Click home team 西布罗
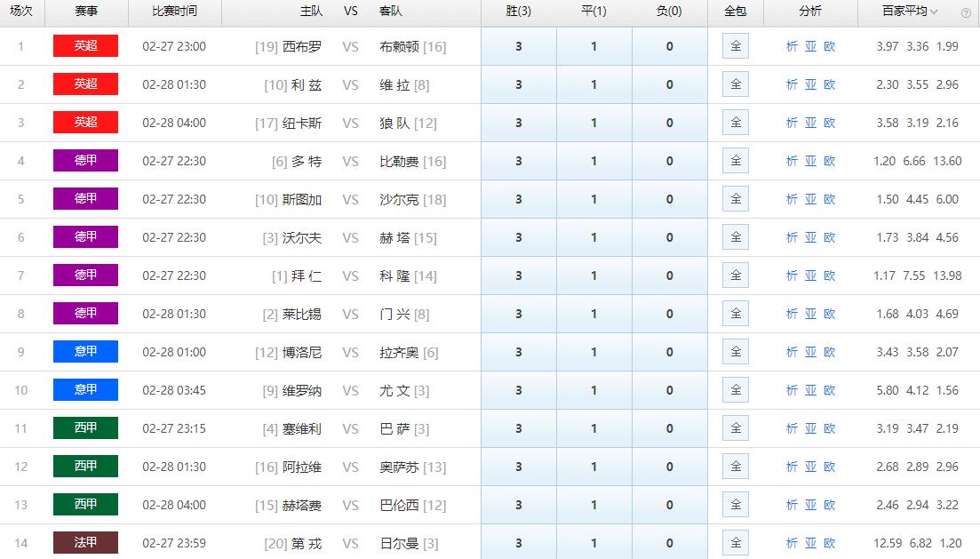This screenshot has height=559, width=980. tap(302, 46)
